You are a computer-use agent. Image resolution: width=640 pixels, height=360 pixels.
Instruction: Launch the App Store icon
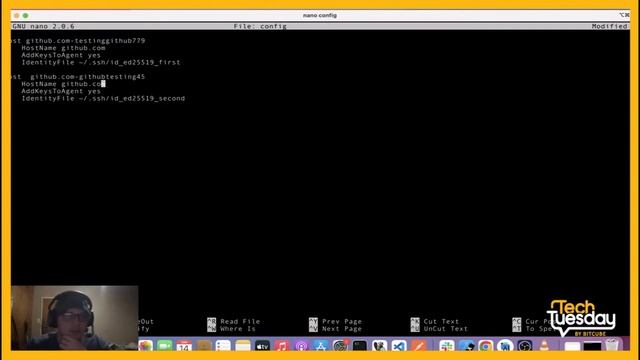click(321, 346)
